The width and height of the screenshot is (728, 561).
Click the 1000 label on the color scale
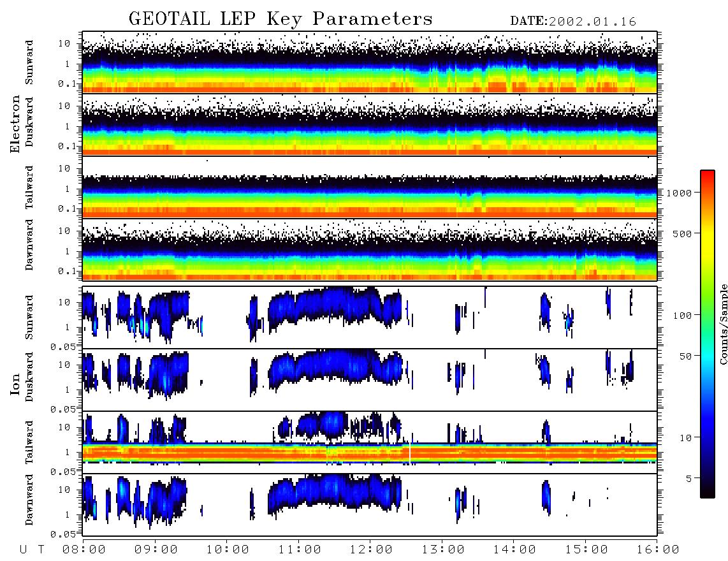coord(679,193)
